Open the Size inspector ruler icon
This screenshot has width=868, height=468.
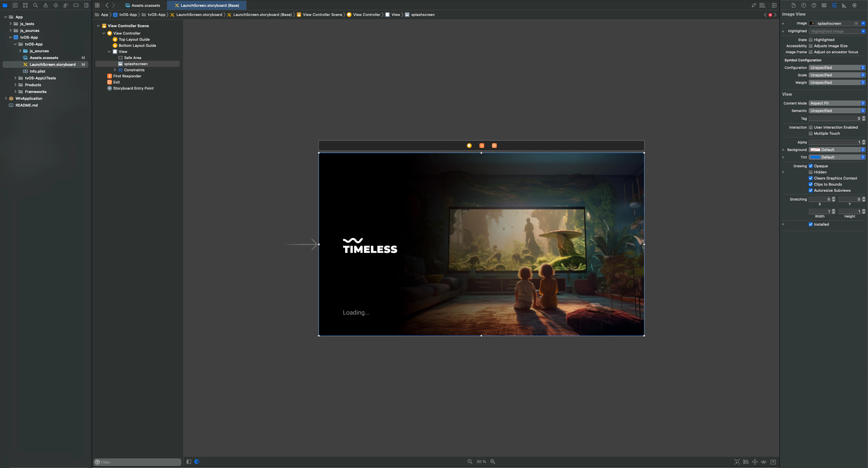coord(844,5)
